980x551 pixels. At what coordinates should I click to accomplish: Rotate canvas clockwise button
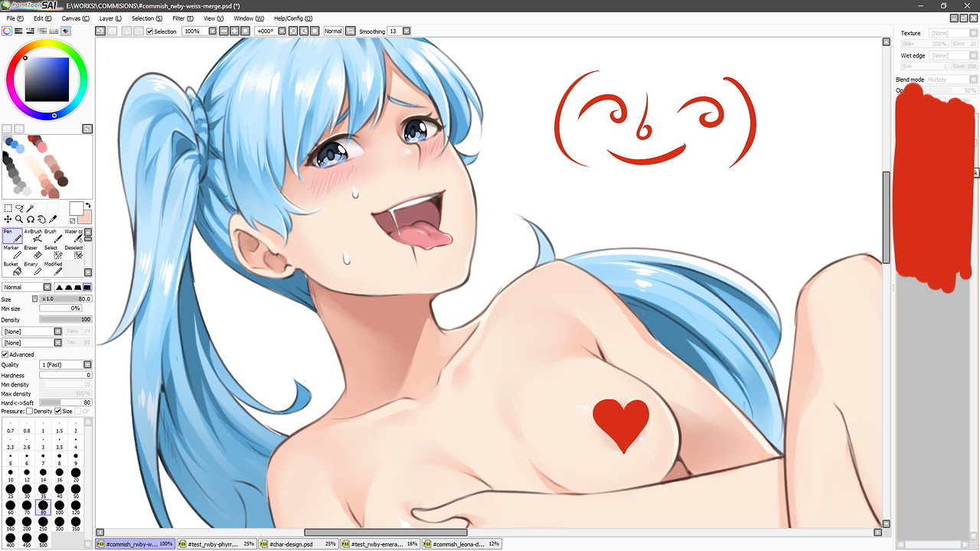click(x=304, y=31)
